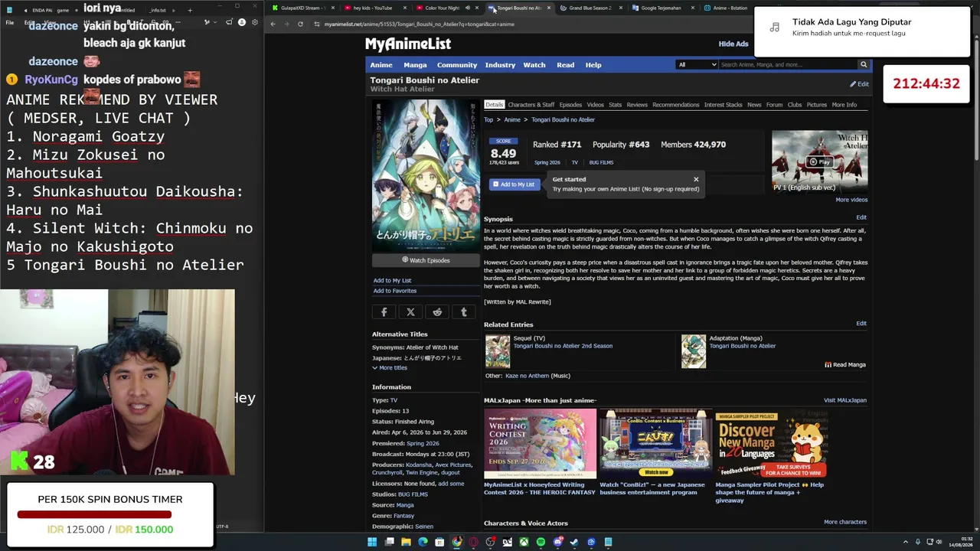The height and width of the screenshot is (551, 980).
Task: Switch to the 'Google Terjemahan' browser tab
Action: click(661, 8)
